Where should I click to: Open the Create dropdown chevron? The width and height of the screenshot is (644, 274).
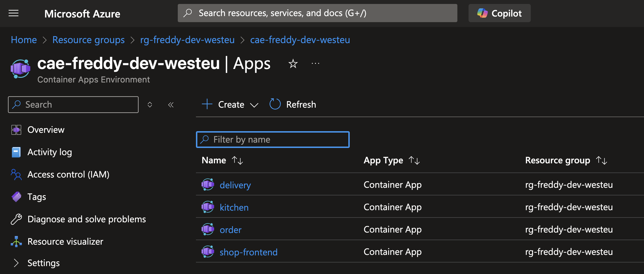coord(254,105)
